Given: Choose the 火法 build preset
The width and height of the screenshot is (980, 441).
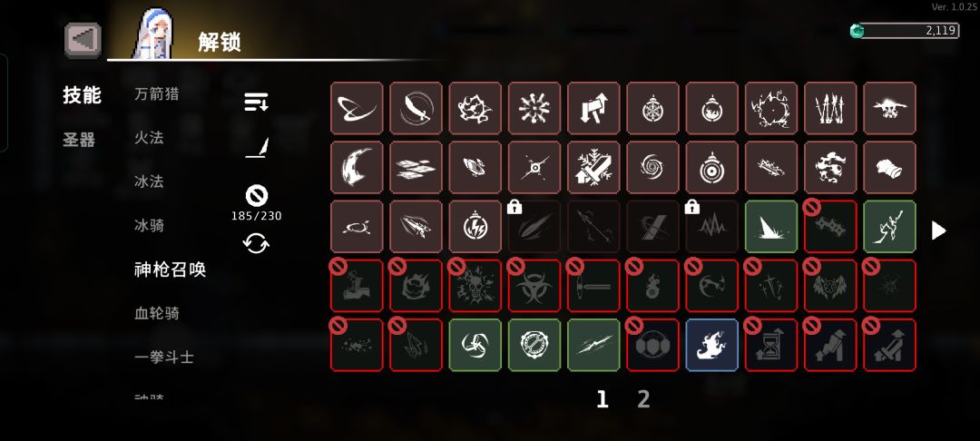Looking at the screenshot, I should point(149,137).
